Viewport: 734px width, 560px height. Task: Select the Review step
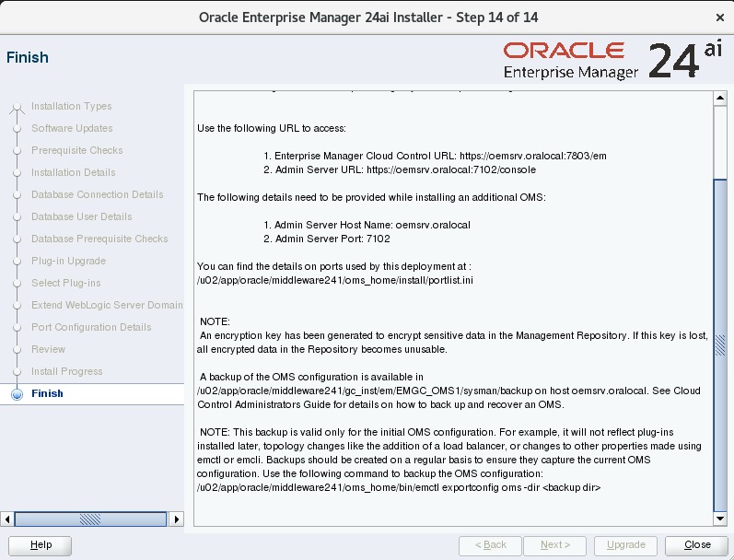48,349
